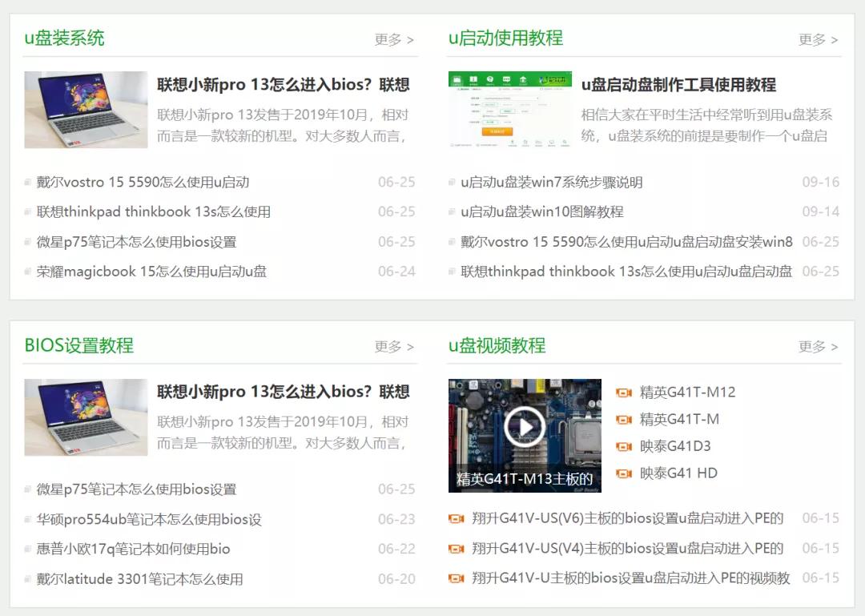Click the document icon before u启动u盘装win7系统步骤说明
Viewport: 865px width, 616px height.
point(452,182)
